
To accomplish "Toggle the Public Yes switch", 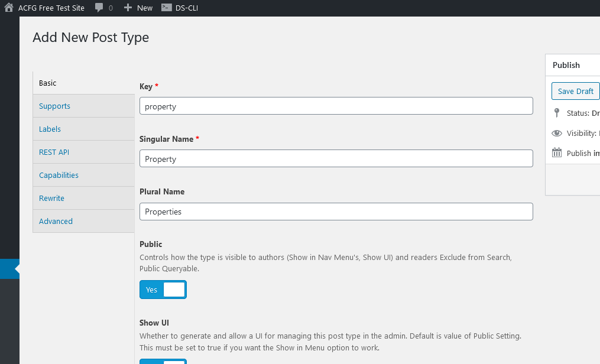I will click(x=163, y=290).
